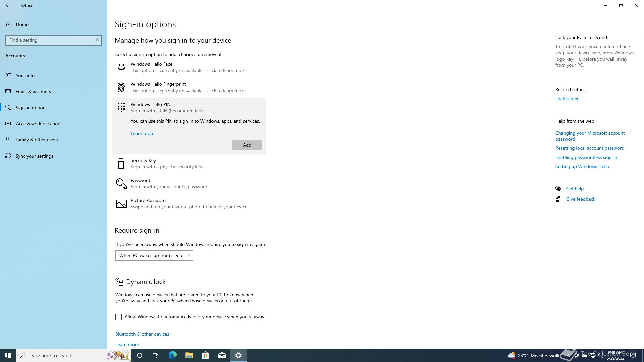Select Sign in with your account's password
The width and height of the screenshot is (644, 362).
tap(169, 187)
